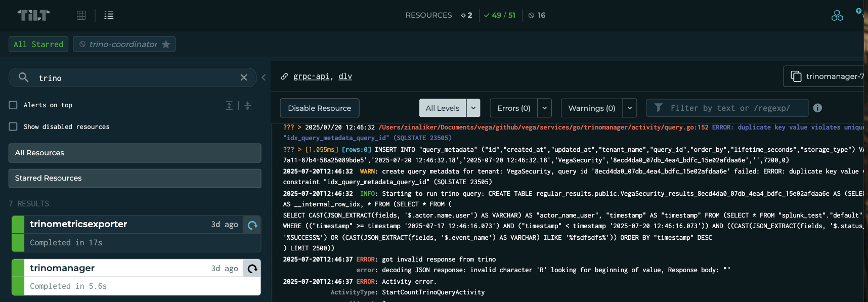Toggle Show disabled resources checkbox
Image resolution: width=868 pixels, height=302 pixels.
(13, 126)
